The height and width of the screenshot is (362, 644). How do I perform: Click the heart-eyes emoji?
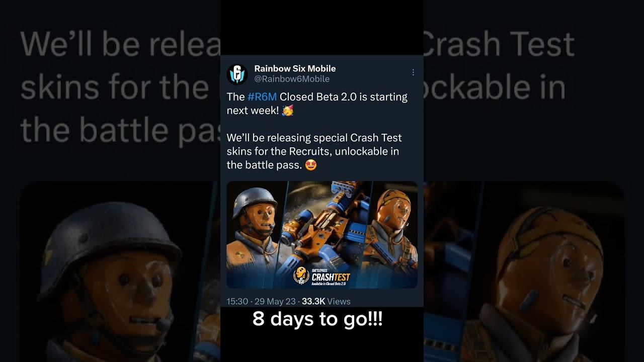tap(311, 164)
